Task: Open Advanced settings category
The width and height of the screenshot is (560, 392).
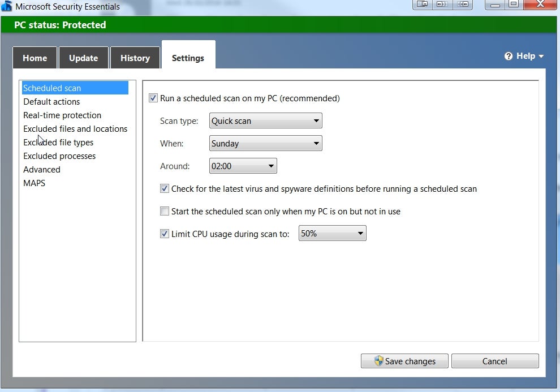Action: click(x=42, y=170)
